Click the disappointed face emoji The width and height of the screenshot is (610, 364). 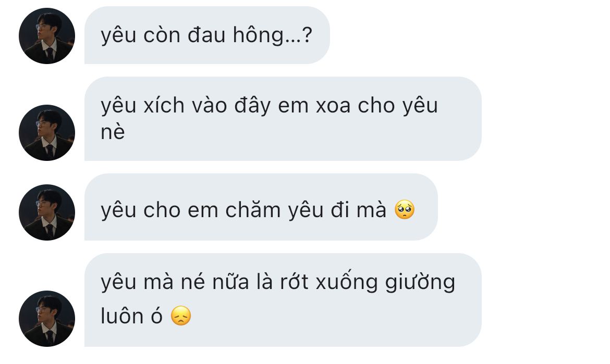pos(181,316)
